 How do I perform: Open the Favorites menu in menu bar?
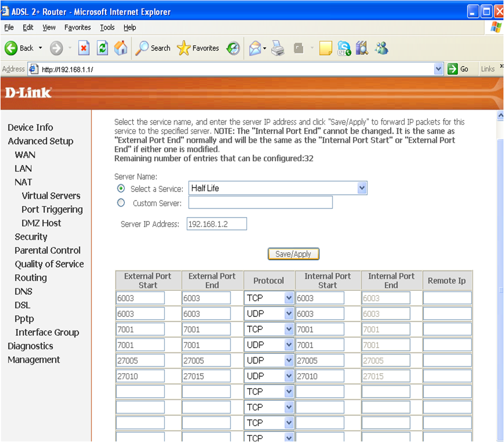tap(77, 27)
